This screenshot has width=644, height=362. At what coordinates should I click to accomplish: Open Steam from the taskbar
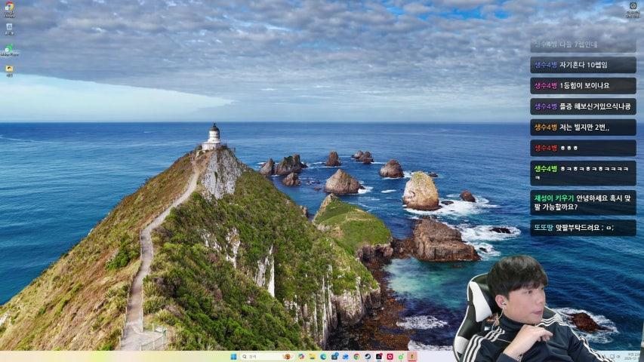coord(368,357)
